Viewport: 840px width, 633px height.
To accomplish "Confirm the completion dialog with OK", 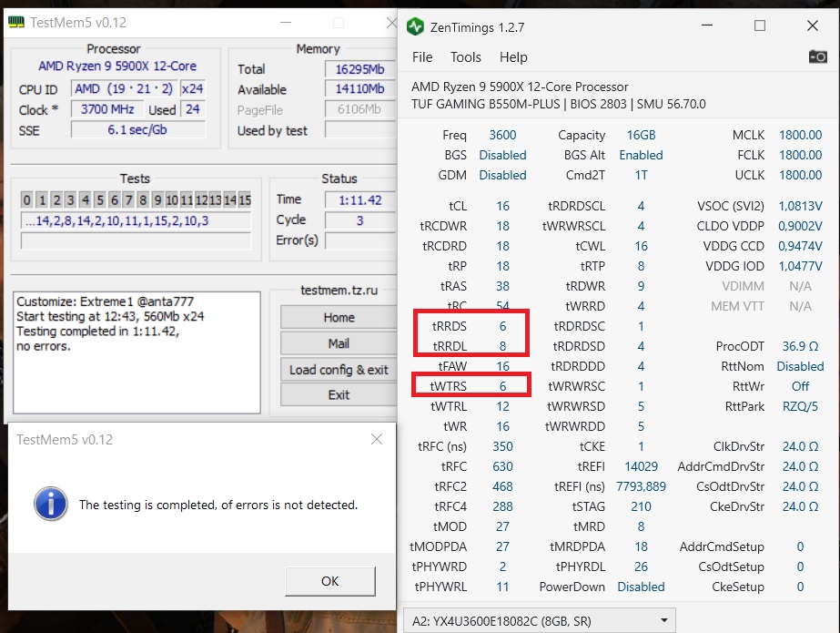I will pos(330,581).
